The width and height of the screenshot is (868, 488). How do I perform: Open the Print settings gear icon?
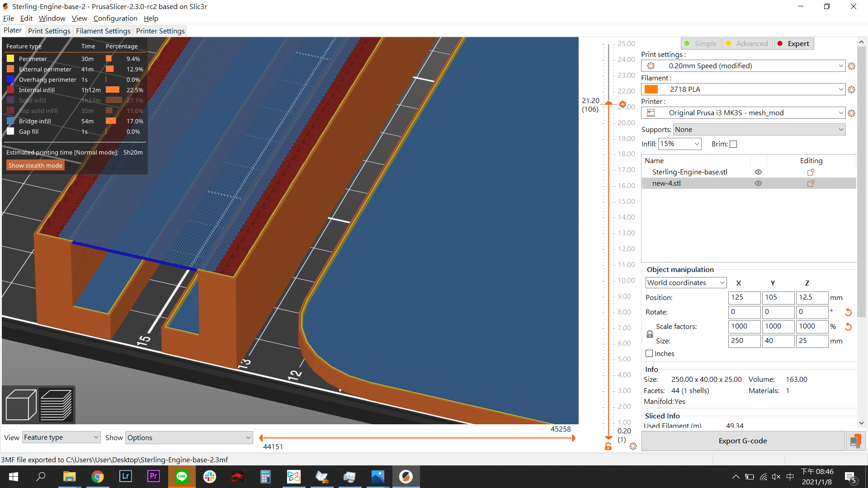tap(852, 66)
